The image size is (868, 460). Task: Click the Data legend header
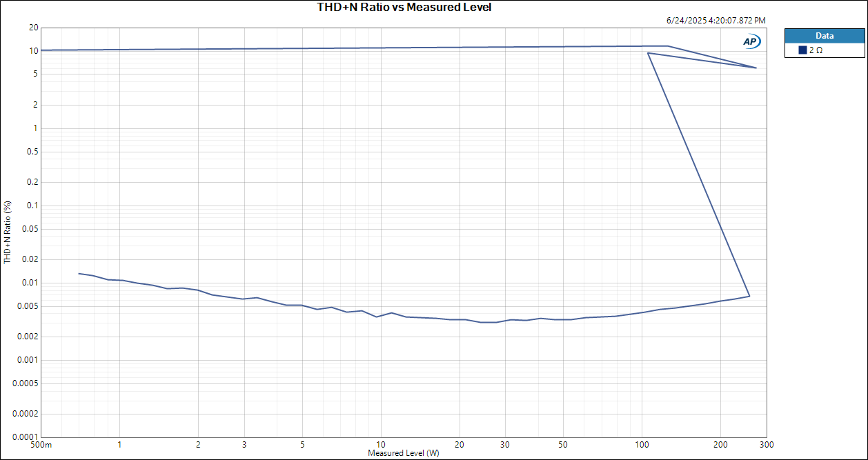pos(825,36)
